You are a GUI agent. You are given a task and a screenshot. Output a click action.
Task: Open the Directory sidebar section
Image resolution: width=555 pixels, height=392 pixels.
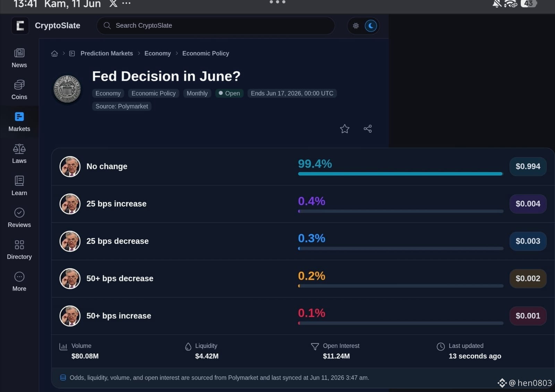click(19, 250)
